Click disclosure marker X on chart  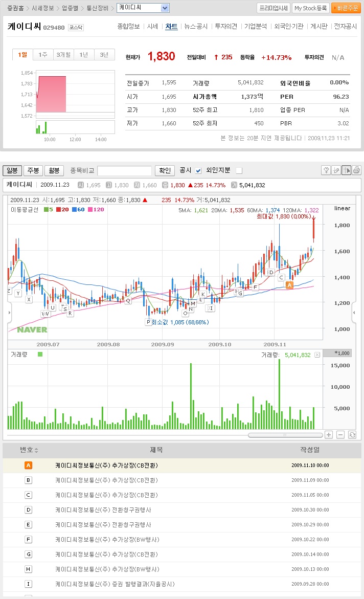coord(29,300)
